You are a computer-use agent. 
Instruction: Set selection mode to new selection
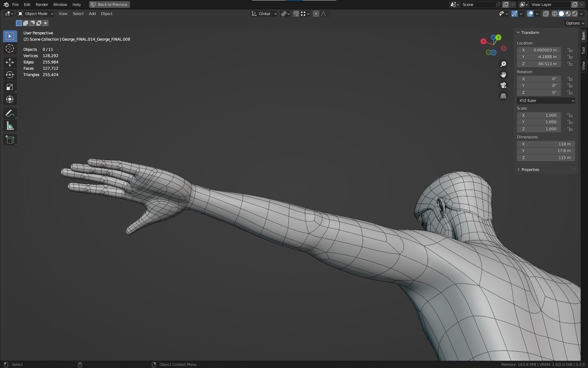[x=19, y=23]
